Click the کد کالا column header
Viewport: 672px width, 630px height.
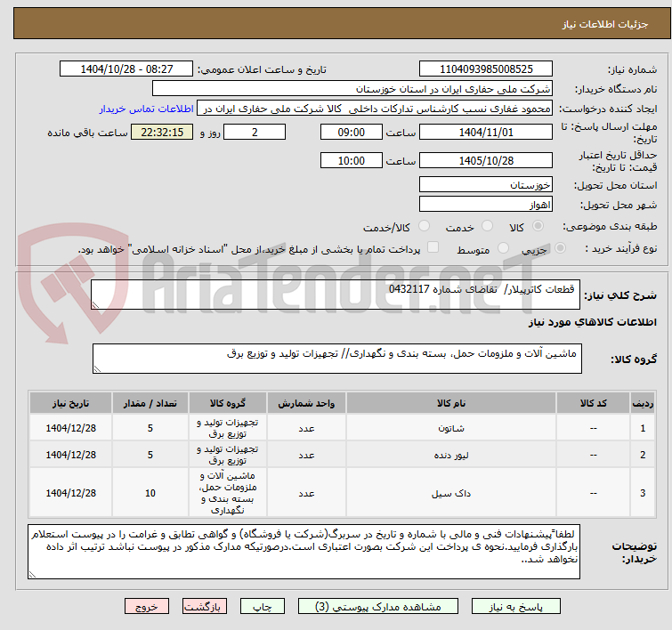tap(593, 403)
